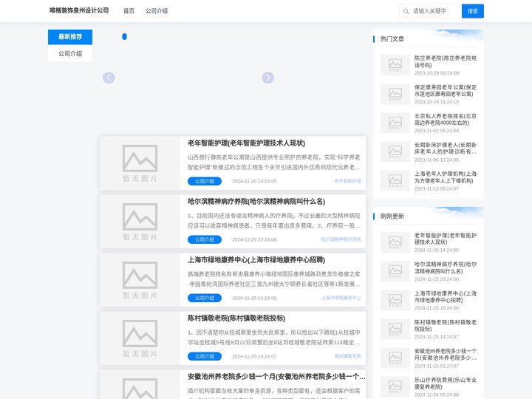The width and height of the screenshot is (532, 399).
Task: Click 公司介绍 badge under 上海市绿地康养中心 article
Action: point(205,298)
